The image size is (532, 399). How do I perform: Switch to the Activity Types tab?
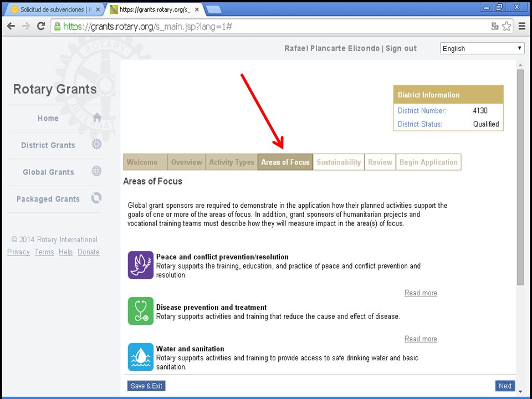pos(232,162)
